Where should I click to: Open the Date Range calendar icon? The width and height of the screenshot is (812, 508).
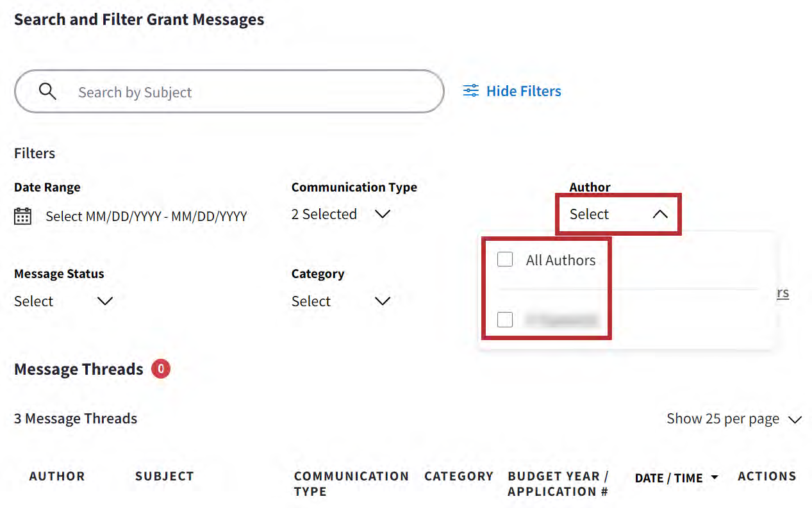22,217
